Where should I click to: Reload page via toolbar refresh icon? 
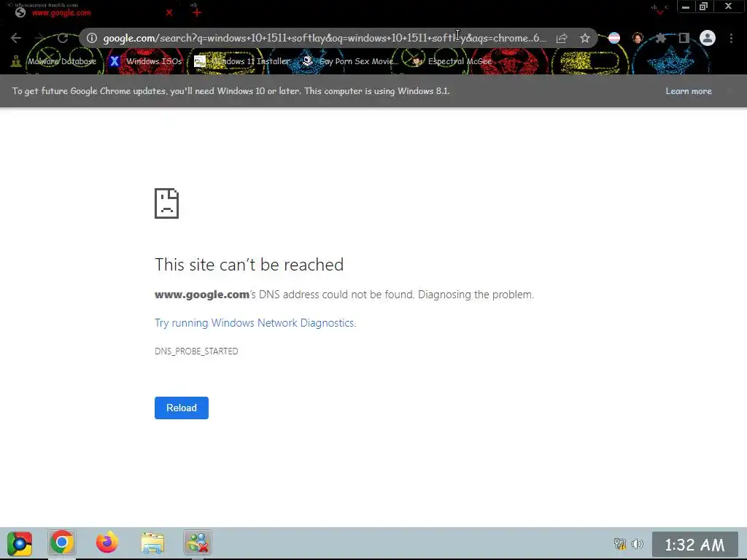coord(63,38)
